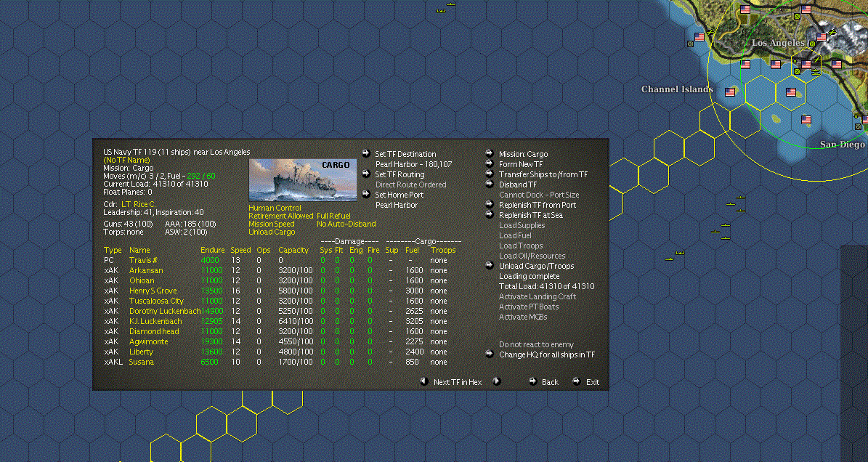Screen dimensions: 868x462
Task: Click the arrow icon beside Set TF Routing
Action: click(366, 174)
